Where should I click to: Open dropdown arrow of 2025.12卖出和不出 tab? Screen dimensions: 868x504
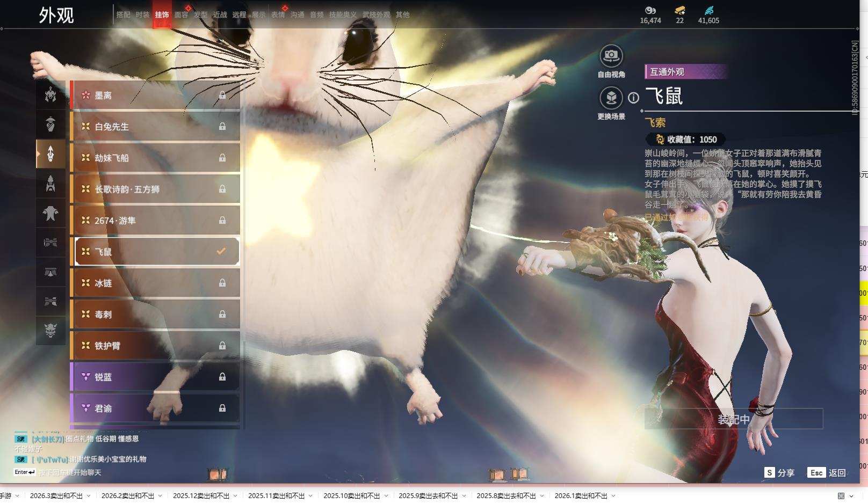(235, 495)
